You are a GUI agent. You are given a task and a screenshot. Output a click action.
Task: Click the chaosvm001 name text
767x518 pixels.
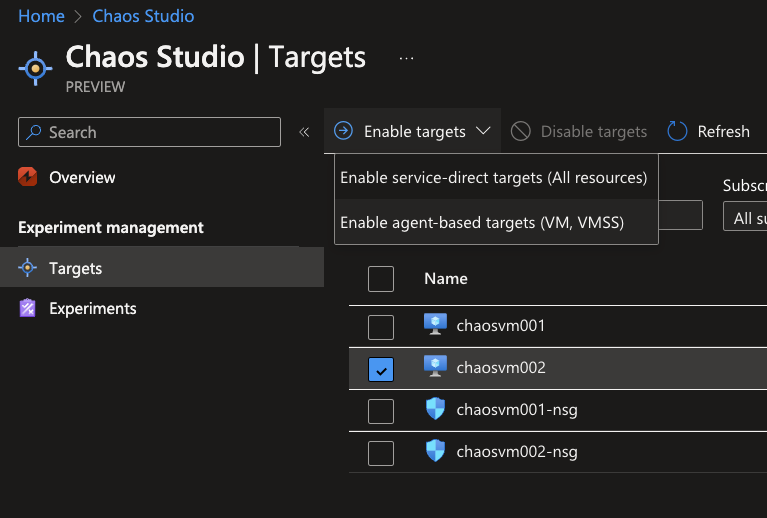(500, 325)
